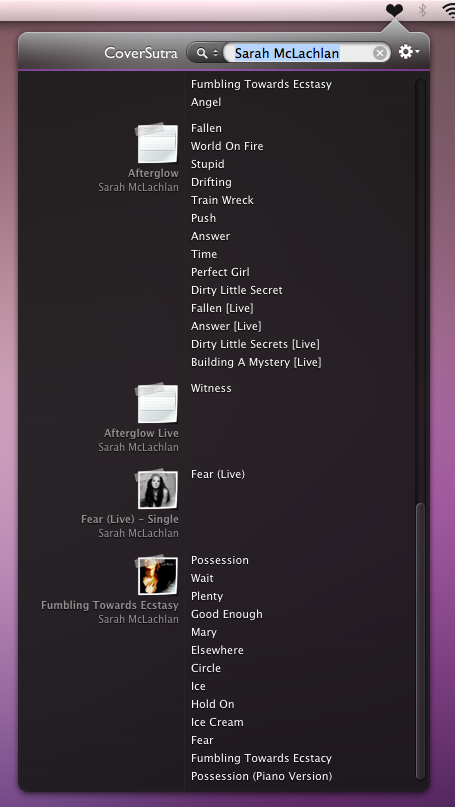This screenshot has width=455, height=807.
Task: Play the song Stupid
Action: [x=207, y=164]
